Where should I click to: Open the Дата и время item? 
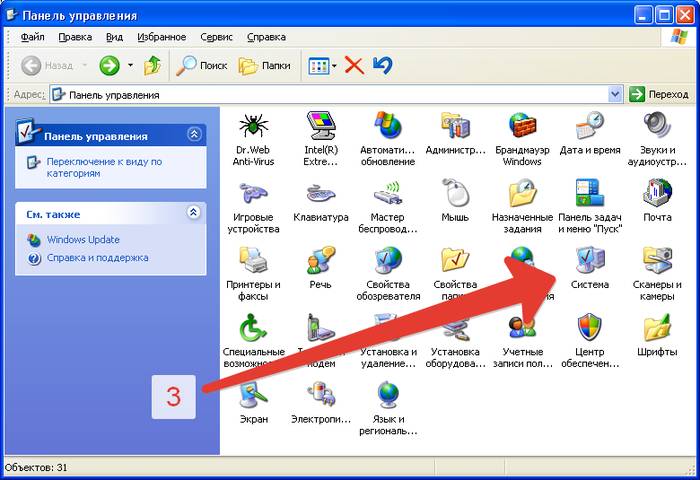[588, 127]
